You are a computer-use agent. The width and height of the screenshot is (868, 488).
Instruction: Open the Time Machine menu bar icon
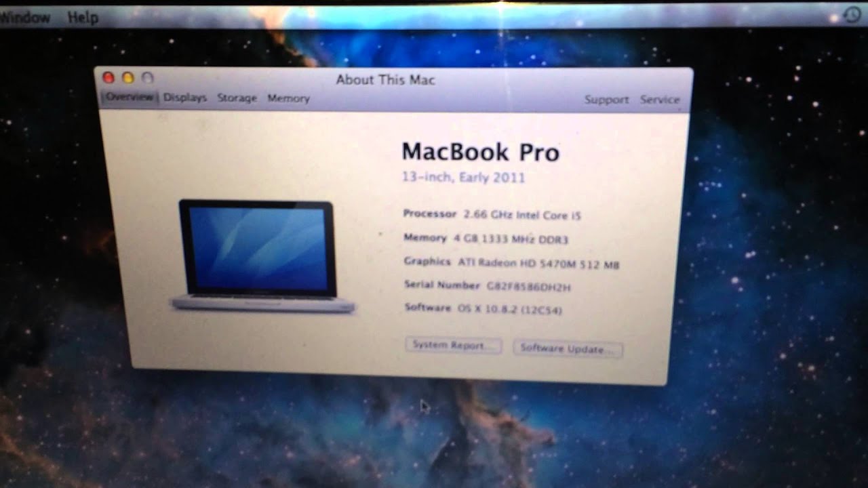[x=853, y=15]
